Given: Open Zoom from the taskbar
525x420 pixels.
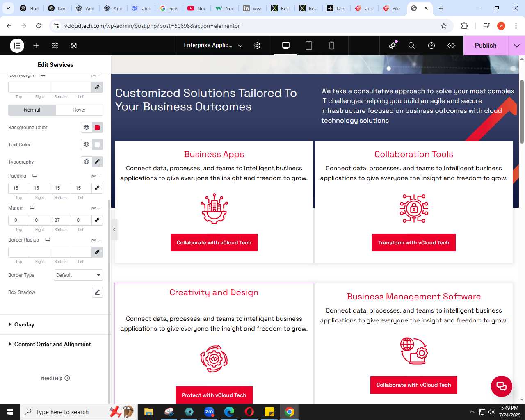Looking at the screenshot, I should (x=209, y=412).
